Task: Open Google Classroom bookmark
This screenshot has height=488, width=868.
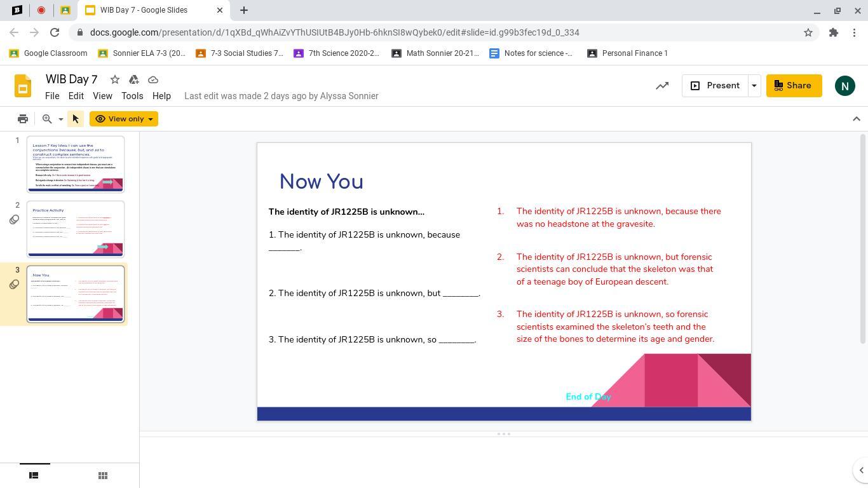Action: 48,53
